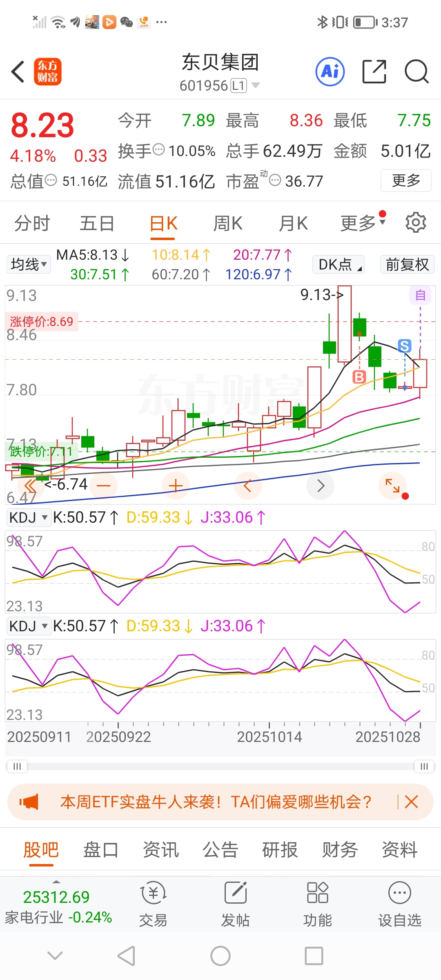Tap the blue S sell marker

pos(405,346)
